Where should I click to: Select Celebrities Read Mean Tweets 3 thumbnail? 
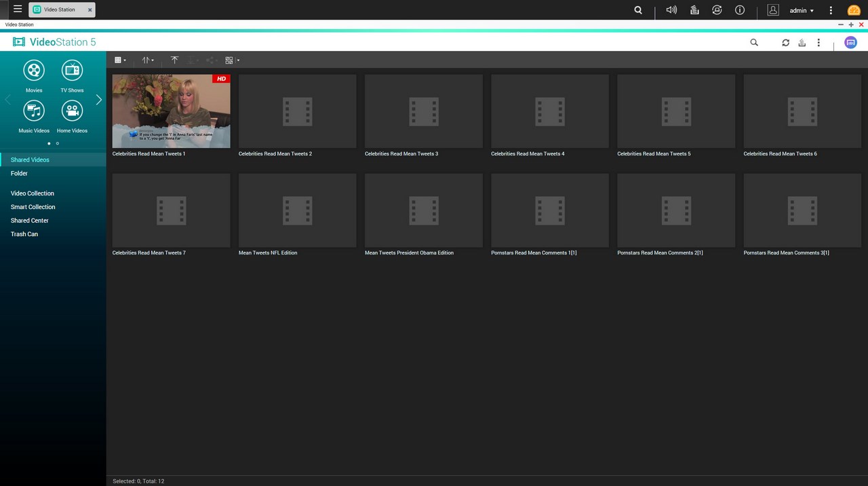click(424, 111)
